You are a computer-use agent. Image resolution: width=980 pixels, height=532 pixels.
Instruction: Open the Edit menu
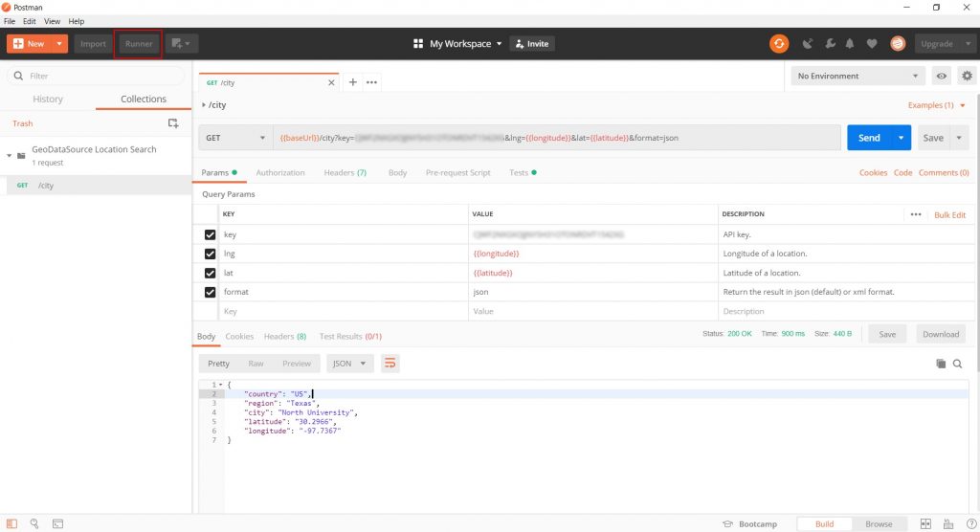(30, 21)
